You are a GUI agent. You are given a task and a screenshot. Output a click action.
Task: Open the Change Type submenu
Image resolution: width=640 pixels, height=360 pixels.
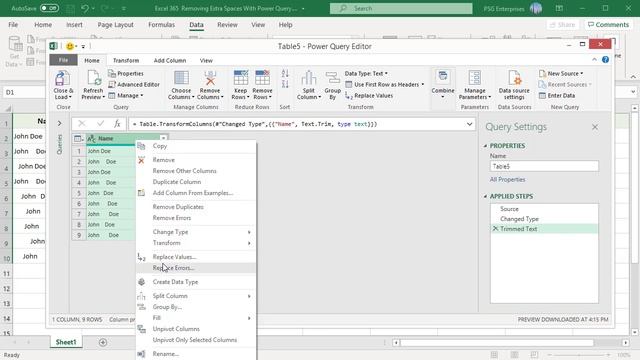point(196,232)
